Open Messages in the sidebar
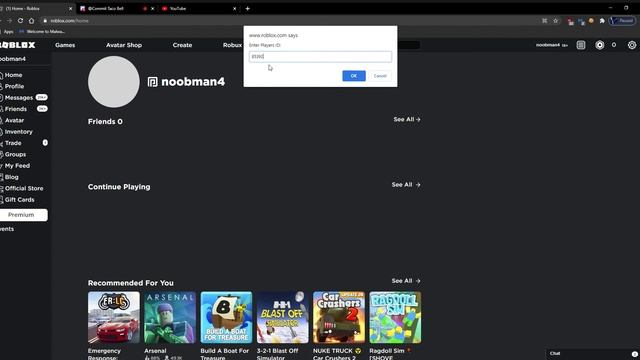Image resolution: width=640 pixels, height=360 pixels. coord(18,98)
